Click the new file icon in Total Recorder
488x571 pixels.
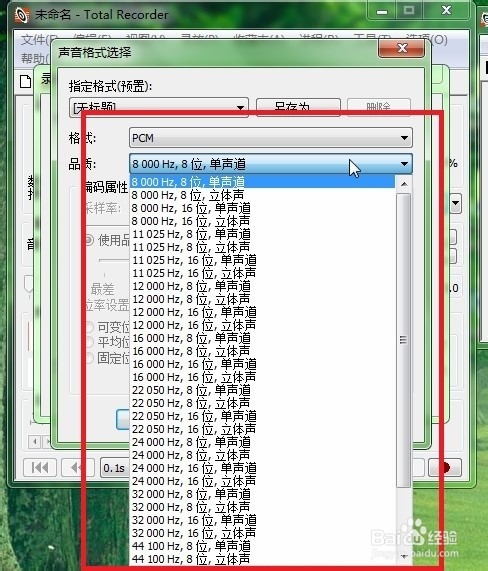[x=25, y=81]
